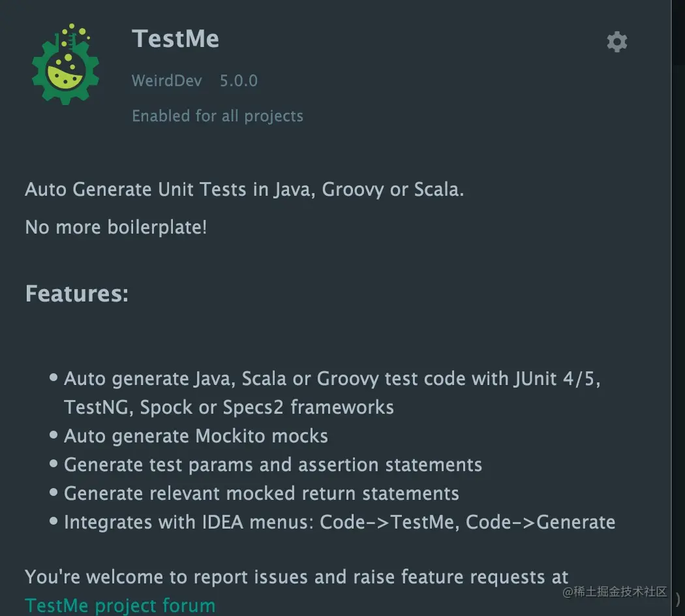Click the 'Code->Generate' text in the last bullet
The width and height of the screenshot is (685, 616).
tap(540, 522)
